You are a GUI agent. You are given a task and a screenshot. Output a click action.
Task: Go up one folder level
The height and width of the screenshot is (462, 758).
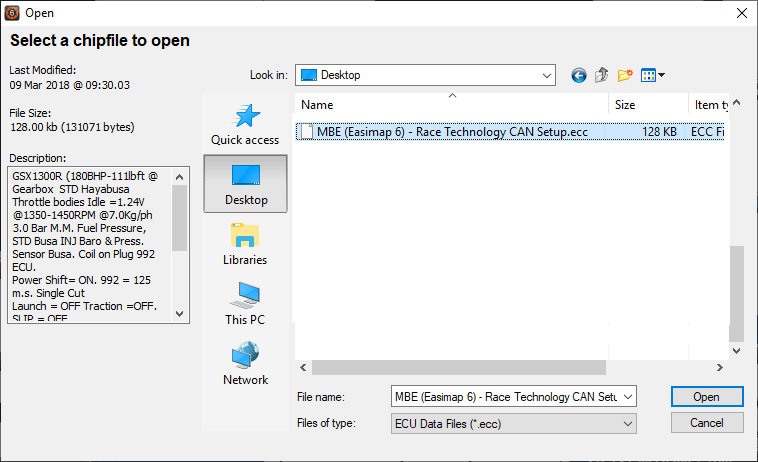pyautogui.click(x=602, y=75)
